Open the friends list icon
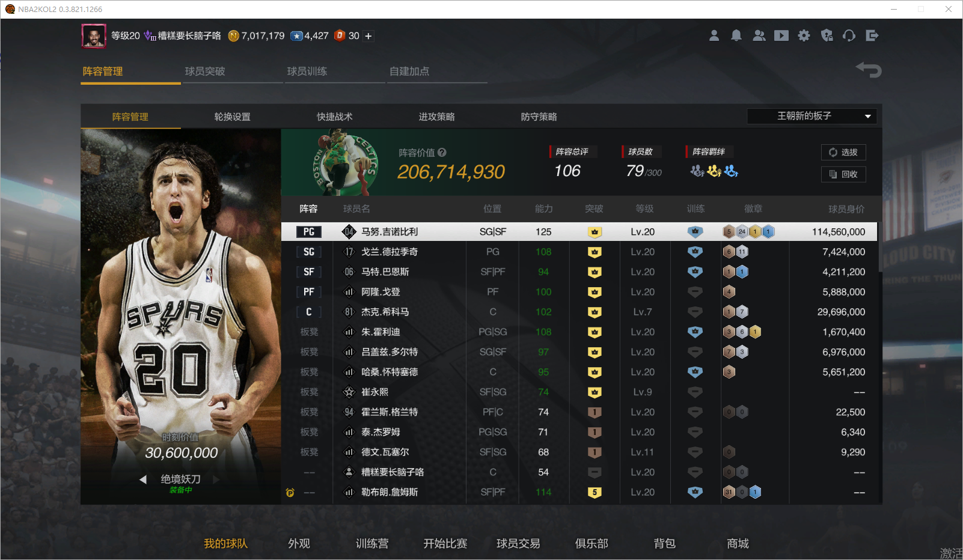This screenshot has width=963, height=560. 759,36
